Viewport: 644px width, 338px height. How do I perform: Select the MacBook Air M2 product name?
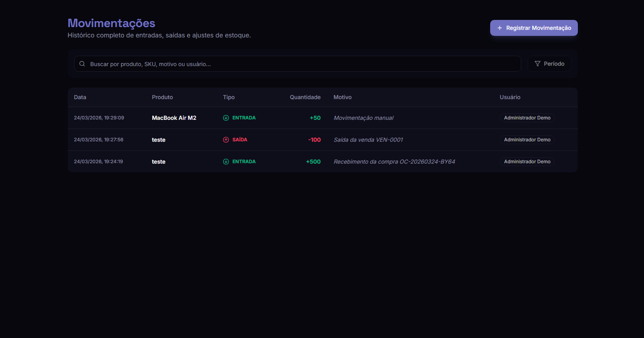click(174, 118)
